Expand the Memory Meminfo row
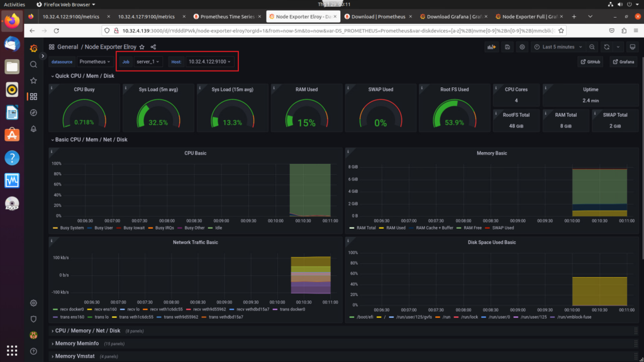Screen dimensions: 644x362 click(75, 344)
